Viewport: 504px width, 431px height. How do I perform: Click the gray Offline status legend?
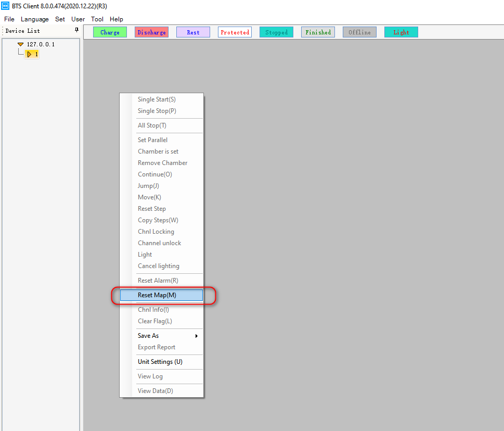point(359,32)
